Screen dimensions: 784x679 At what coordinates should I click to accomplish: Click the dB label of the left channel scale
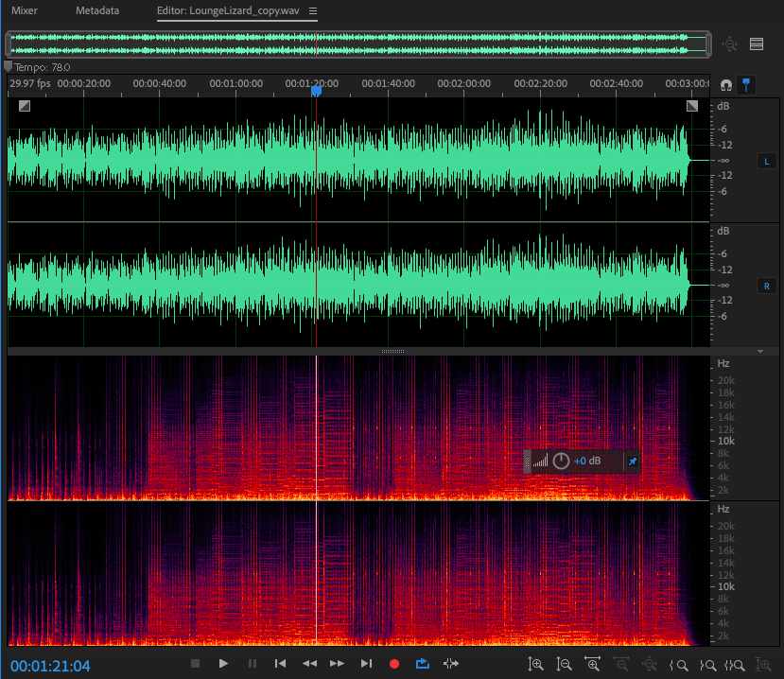(723, 106)
